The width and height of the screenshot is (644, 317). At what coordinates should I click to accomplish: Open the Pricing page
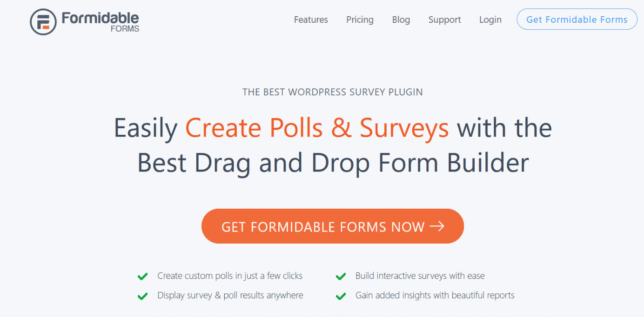pos(360,20)
